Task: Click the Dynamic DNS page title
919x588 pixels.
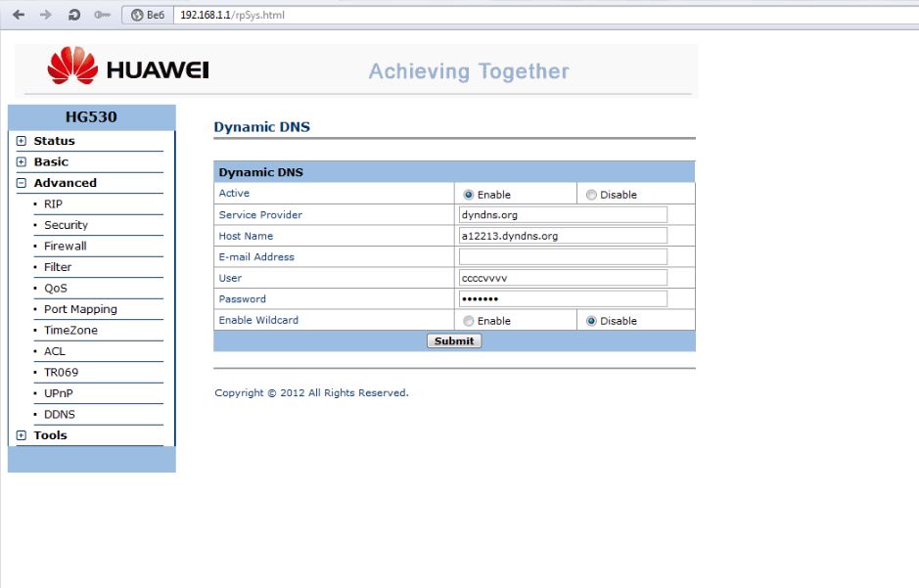Action: coord(262,127)
